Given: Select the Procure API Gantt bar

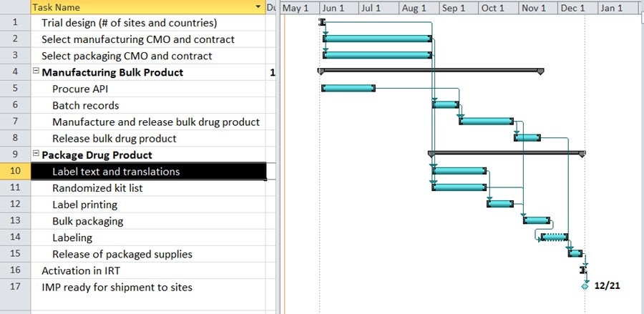Looking at the screenshot, I should click(348, 88).
